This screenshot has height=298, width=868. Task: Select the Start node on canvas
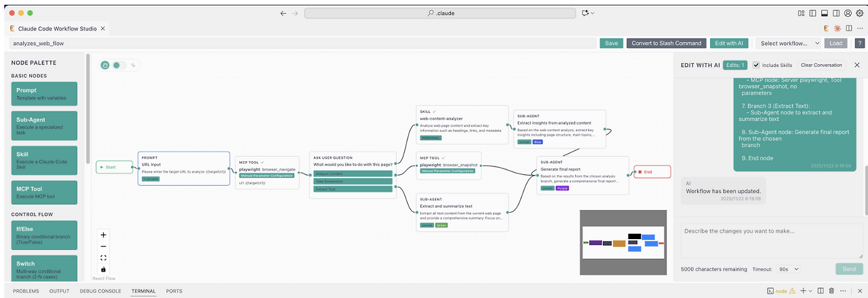click(113, 167)
